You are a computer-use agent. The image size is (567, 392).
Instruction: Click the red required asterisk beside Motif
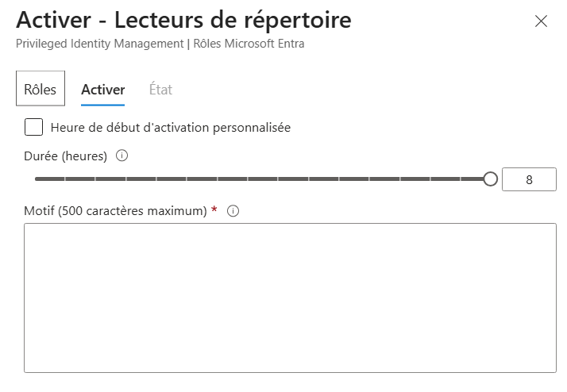(214, 210)
